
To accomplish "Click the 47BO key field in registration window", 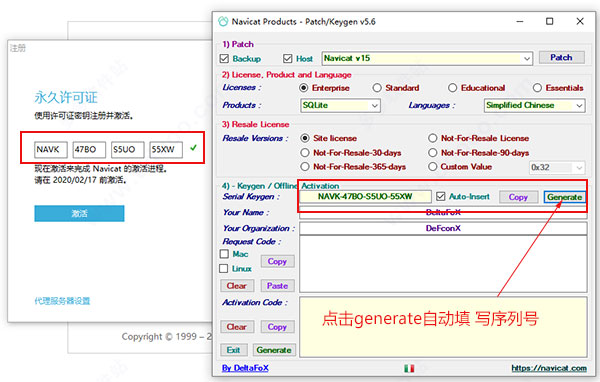I will [89, 150].
